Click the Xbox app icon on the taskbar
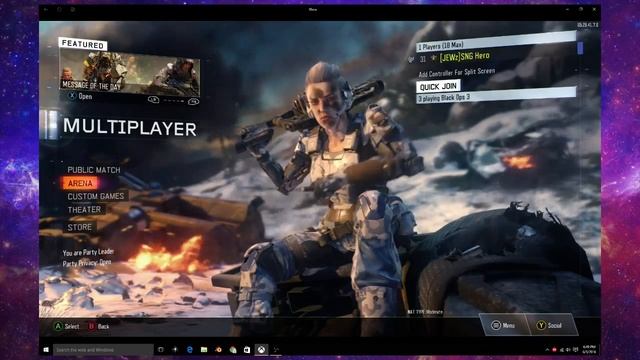Image resolution: width=640 pixels, height=360 pixels. [x=261, y=350]
